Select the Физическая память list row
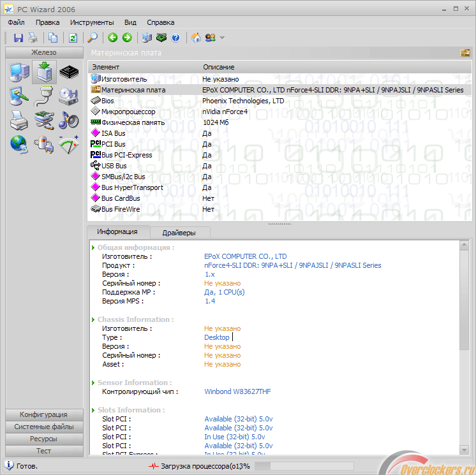476x475 pixels. 279,122
